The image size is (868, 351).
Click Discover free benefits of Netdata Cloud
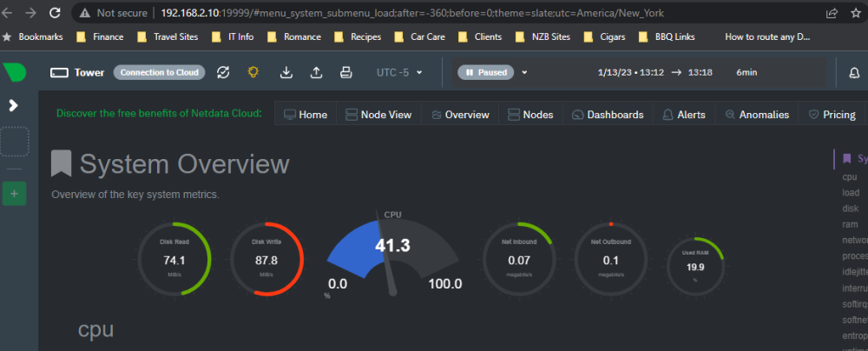click(x=159, y=114)
